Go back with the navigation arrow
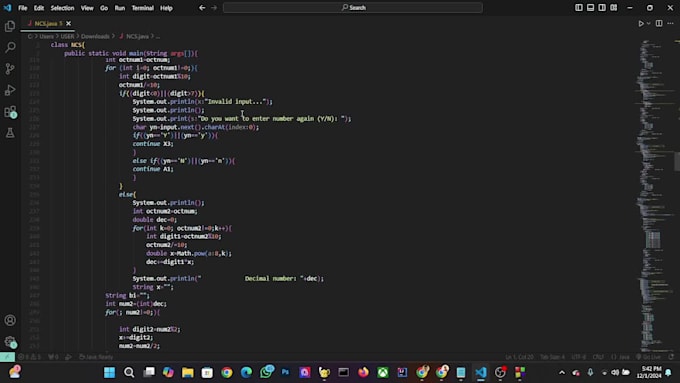This screenshot has width=680, height=383. coord(202,7)
